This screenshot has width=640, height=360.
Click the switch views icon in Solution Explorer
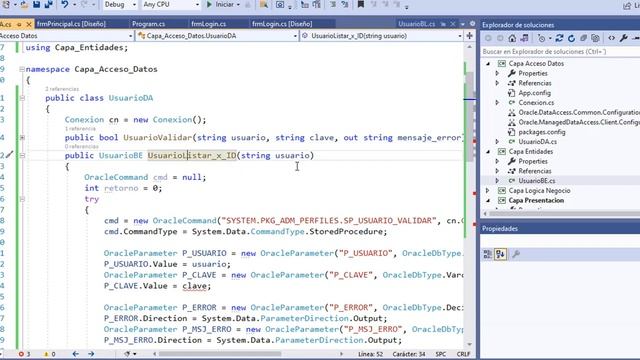[x=524, y=38]
